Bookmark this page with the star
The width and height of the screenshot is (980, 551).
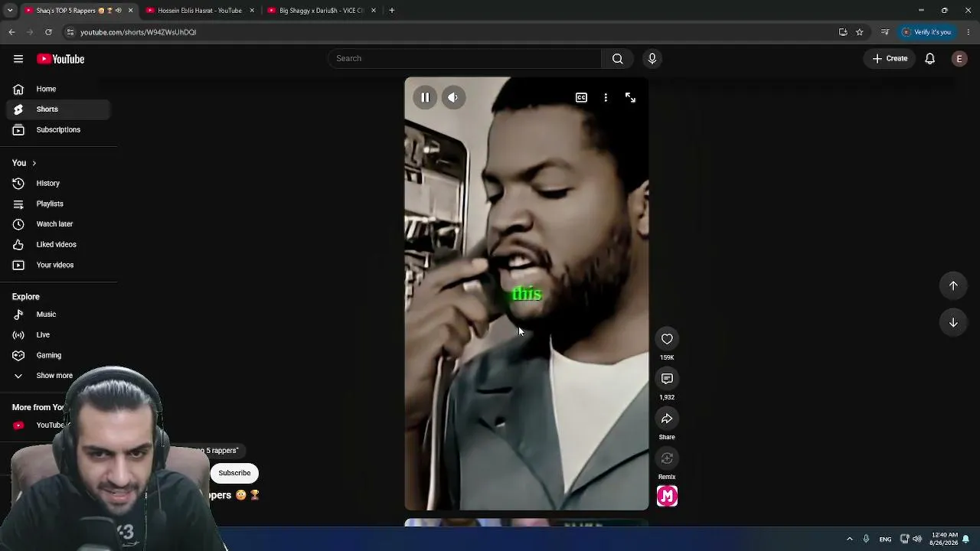pyautogui.click(x=860, y=32)
